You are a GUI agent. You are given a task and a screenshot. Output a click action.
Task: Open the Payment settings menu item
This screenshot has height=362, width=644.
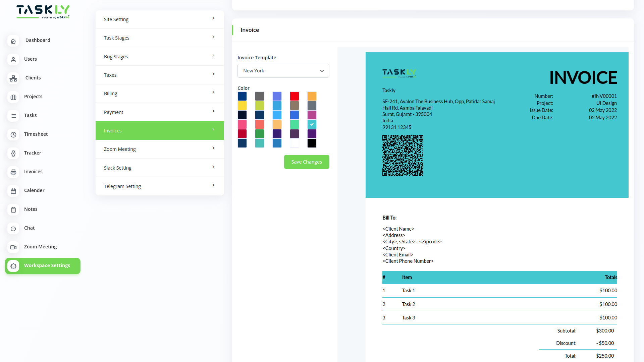tap(159, 112)
